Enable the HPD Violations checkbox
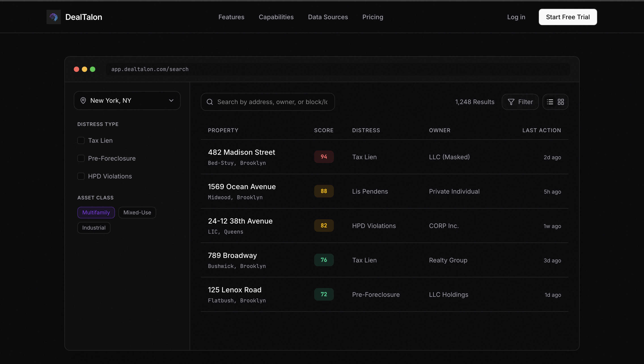The width and height of the screenshot is (644, 364). [x=81, y=176]
